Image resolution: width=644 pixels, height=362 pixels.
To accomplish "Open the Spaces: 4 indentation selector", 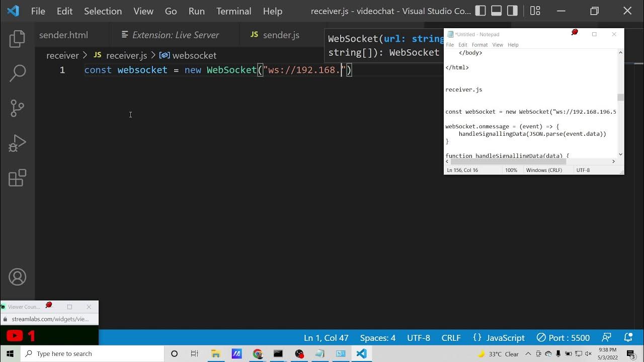I will (377, 338).
